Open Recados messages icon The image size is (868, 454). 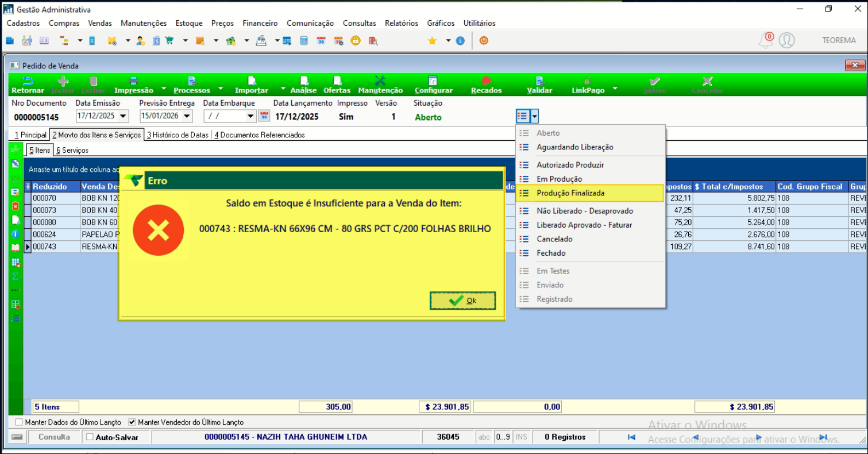tap(486, 82)
